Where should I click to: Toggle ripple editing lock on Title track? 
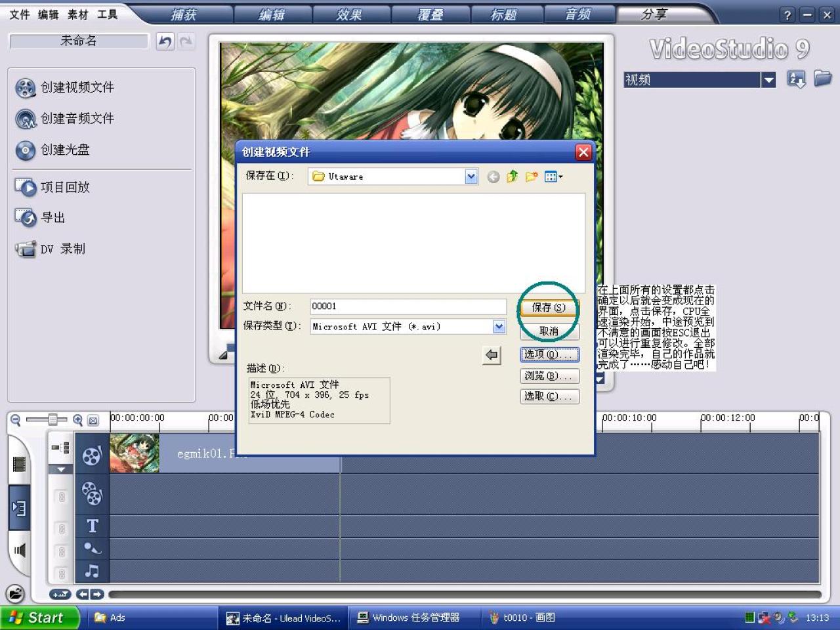tap(60, 527)
